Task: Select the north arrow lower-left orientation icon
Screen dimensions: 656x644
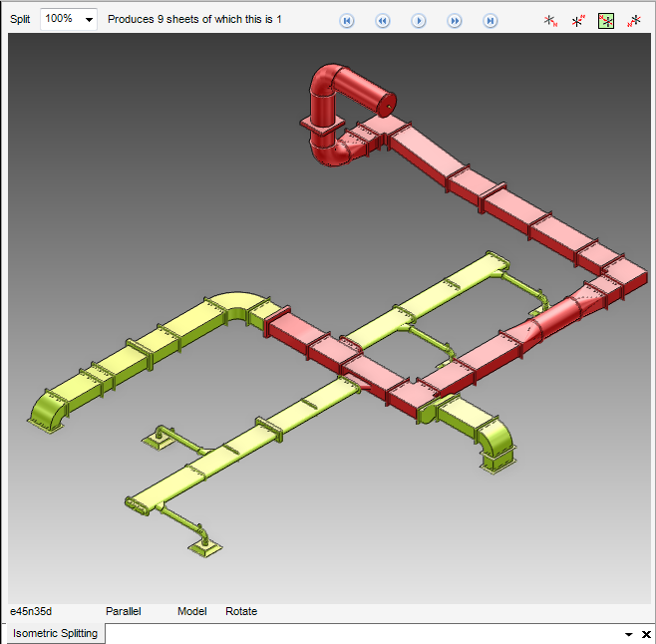Action: point(634,21)
